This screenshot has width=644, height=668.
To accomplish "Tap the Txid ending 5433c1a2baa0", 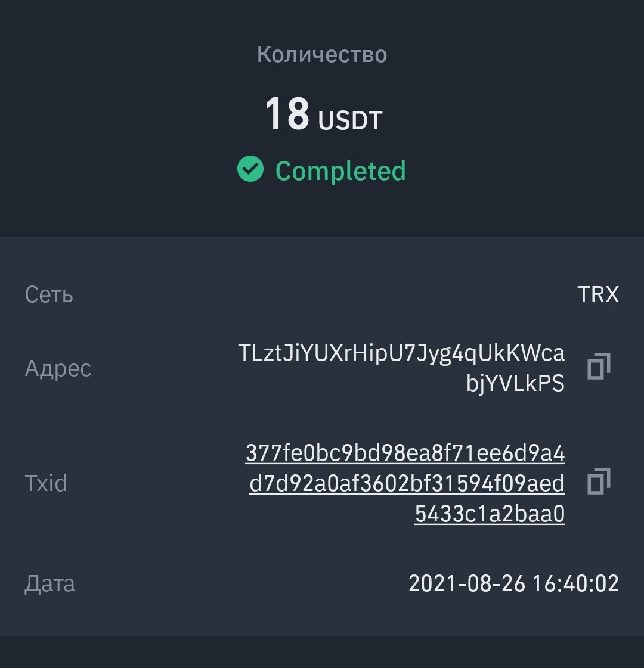I will pos(490,513).
